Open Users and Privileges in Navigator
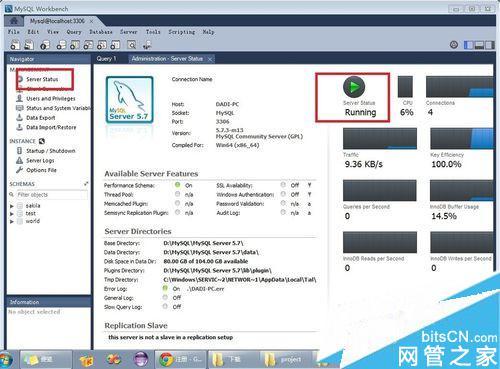Viewport: 500px width, 369px height. pyautogui.click(x=51, y=99)
